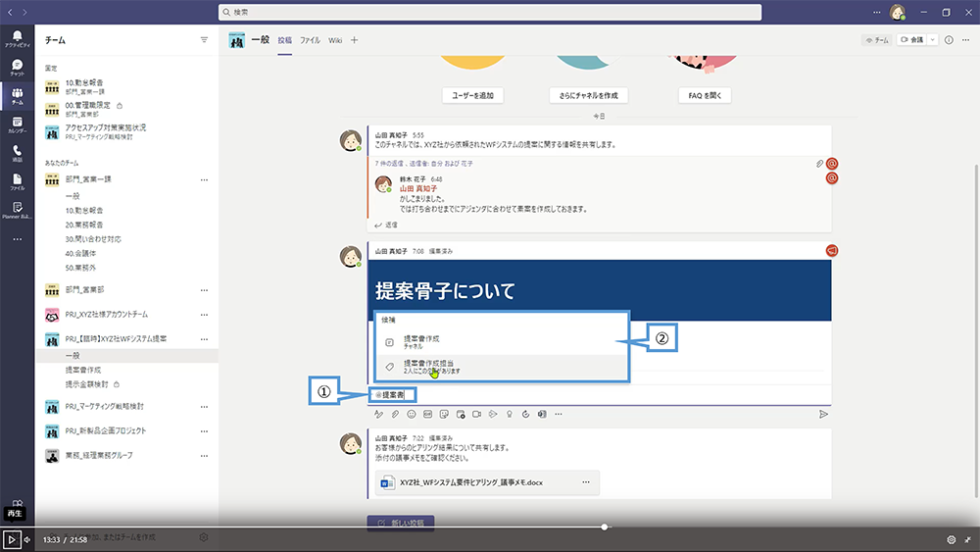Open the emoji picker in compose toolbar
Viewport: 980px width, 552px height.
[x=412, y=414]
